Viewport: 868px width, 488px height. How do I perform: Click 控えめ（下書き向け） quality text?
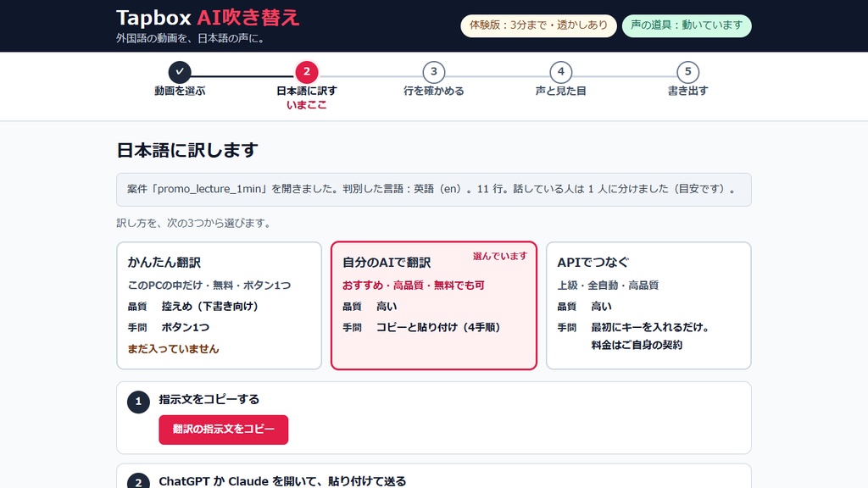210,307
